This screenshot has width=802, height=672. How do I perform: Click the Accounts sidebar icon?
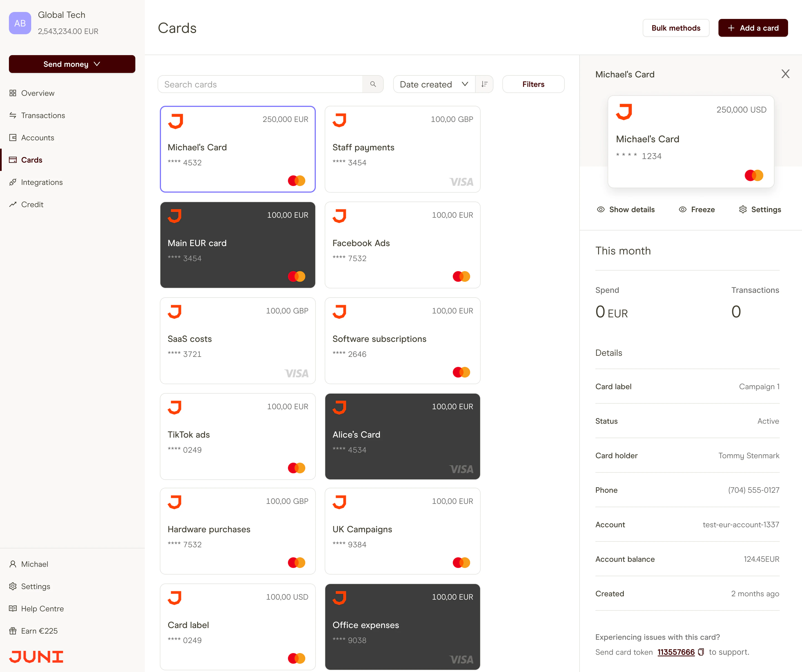pos(13,138)
